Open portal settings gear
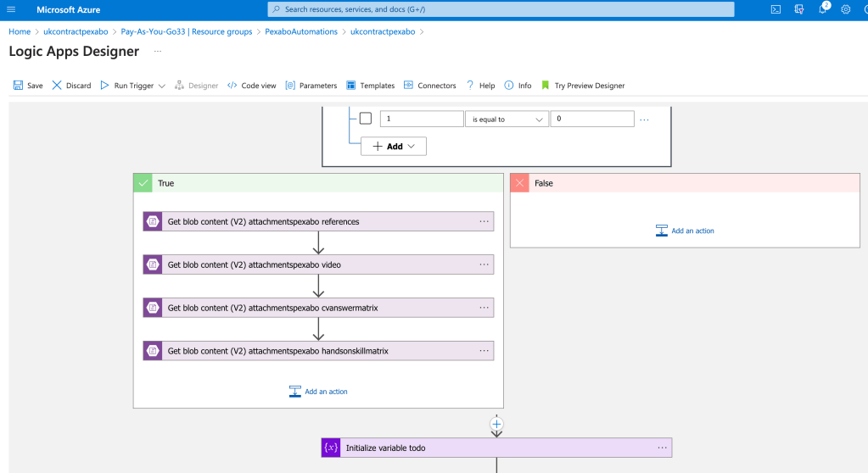Viewport: 868px width, 473px height. (845, 9)
